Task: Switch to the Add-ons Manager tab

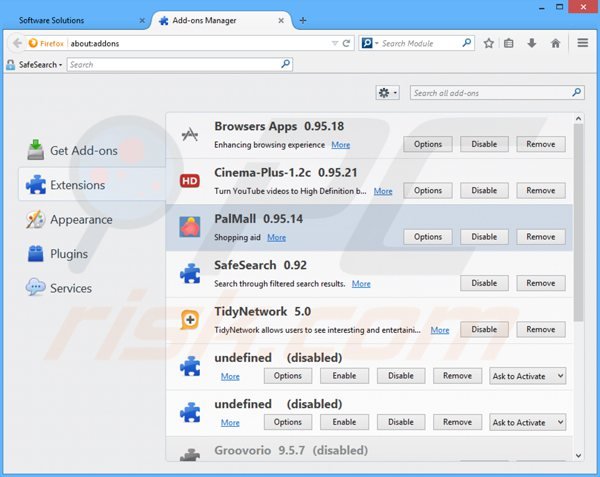Action: tap(222, 20)
